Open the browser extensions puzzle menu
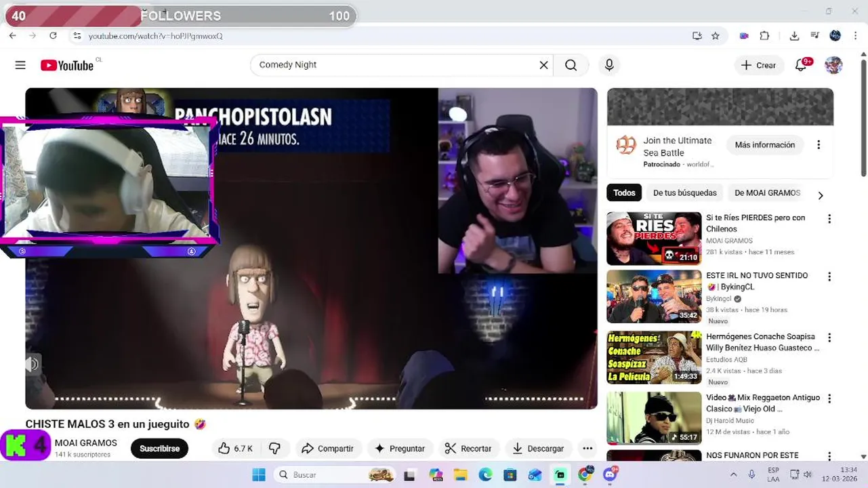This screenshot has width=868, height=488. coord(765,36)
